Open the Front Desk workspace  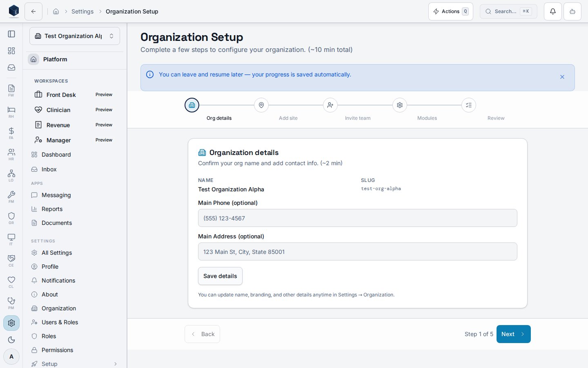[75, 94]
